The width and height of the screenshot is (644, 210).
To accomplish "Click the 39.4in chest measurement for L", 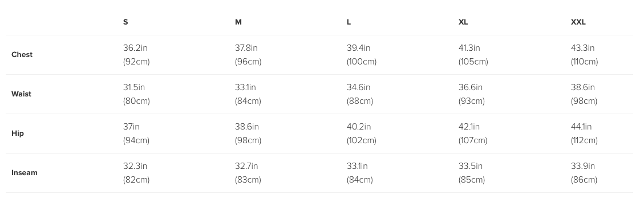I will [358, 48].
